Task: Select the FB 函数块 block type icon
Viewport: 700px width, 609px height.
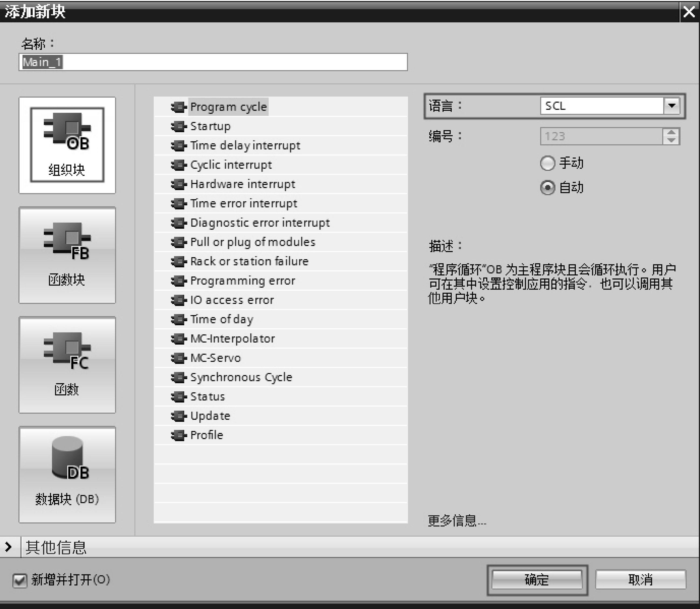Action: click(x=67, y=255)
